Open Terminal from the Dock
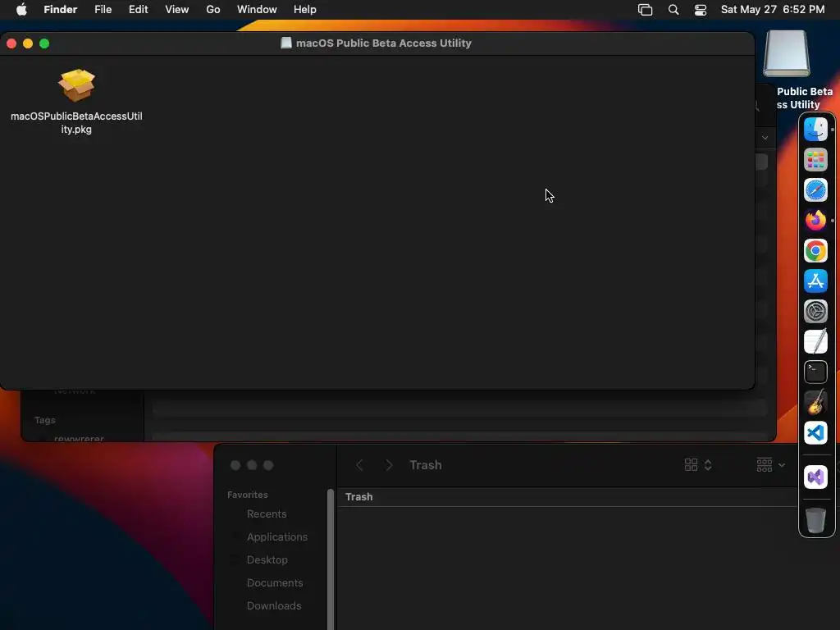 815,372
